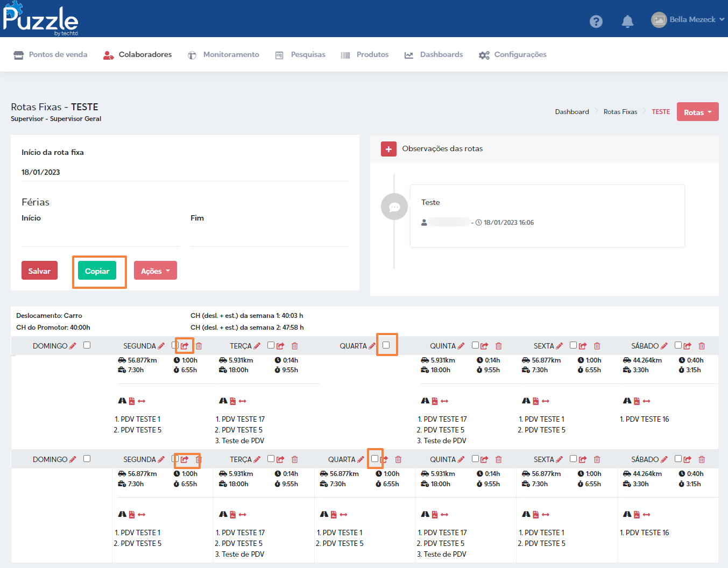Delete first-week SEXTA with trash icon

point(597,346)
